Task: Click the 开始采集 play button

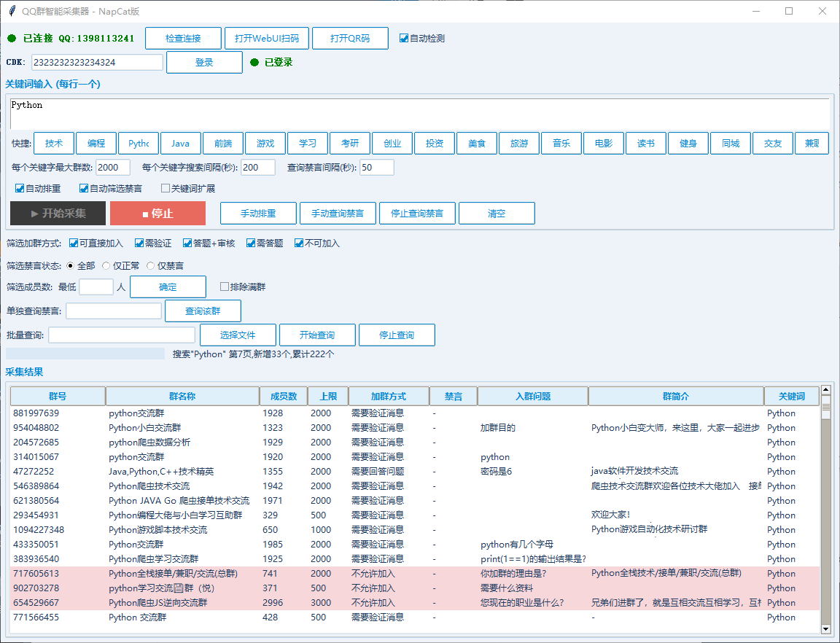Action: 58,214
